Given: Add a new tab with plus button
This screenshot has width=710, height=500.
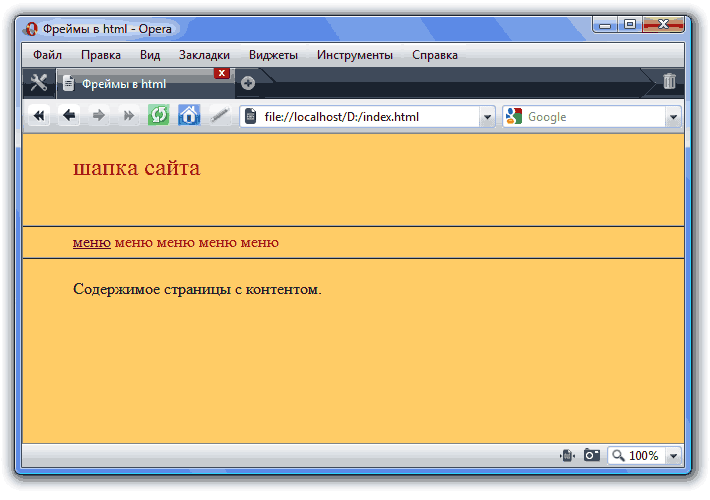Looking at the screenshot, I should point(248,83).
